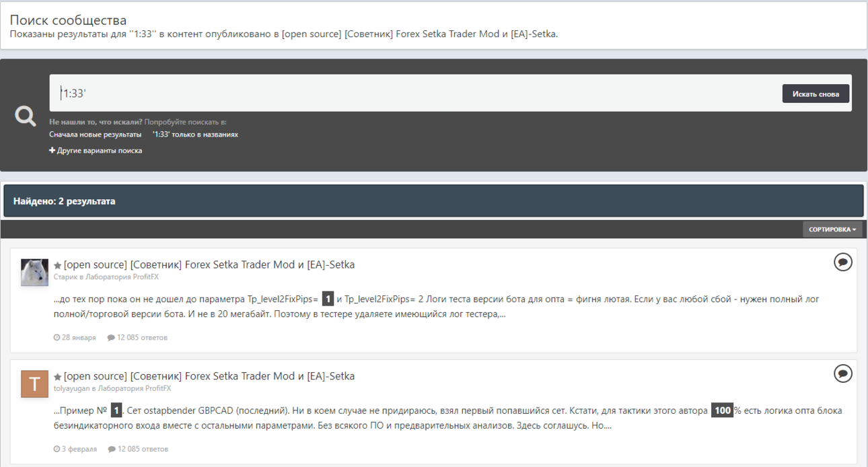868x467 pixels.
Task: Click star icon on tolyayugan's result
Action: (x=58, y=378)
